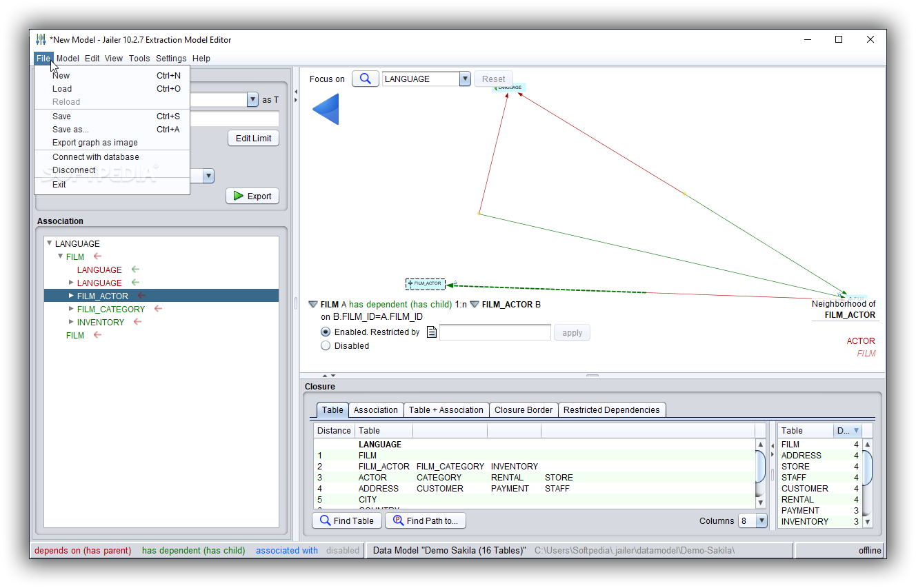Click the LANGUAGE node in the graph
916x588 pixels.
(x=510, y=88)
